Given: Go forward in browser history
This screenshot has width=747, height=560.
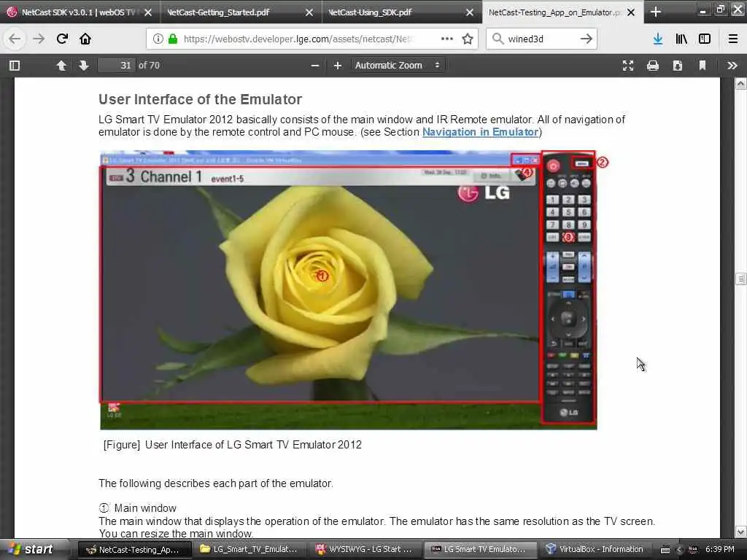Looking at the screenshot, I should 39,39.
